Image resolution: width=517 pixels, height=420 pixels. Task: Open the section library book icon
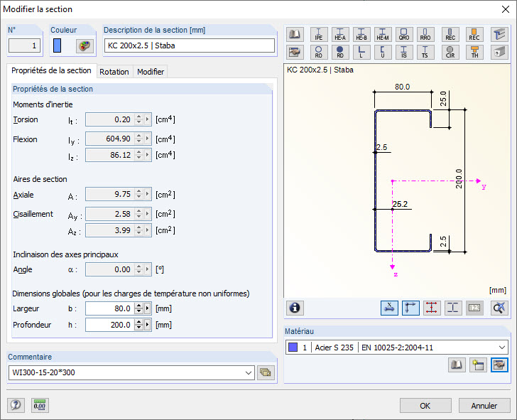click(295, 34)
